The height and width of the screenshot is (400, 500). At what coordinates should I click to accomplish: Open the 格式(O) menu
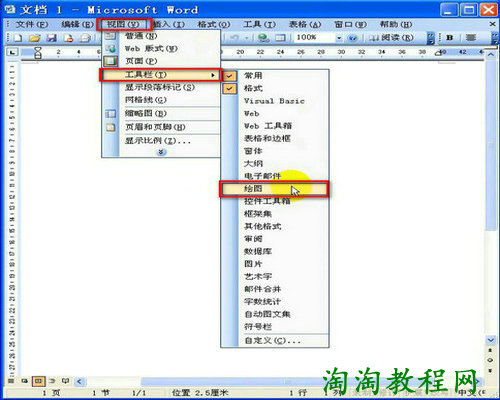214,24
